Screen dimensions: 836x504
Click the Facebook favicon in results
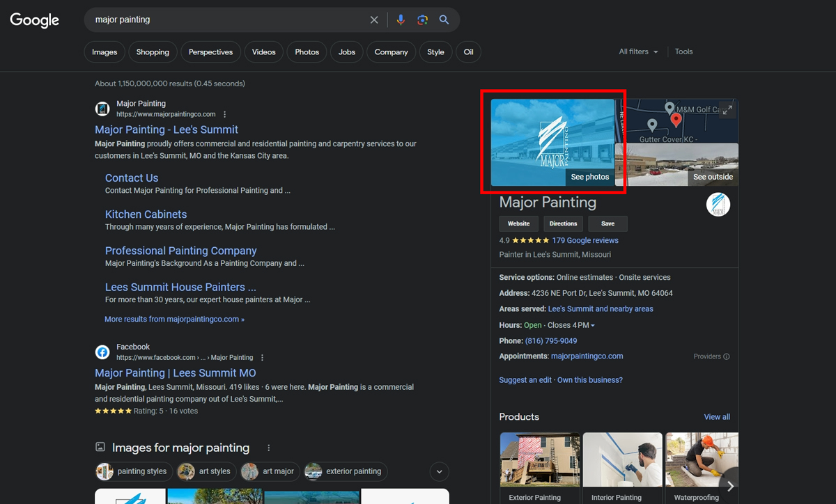(102, 352)
